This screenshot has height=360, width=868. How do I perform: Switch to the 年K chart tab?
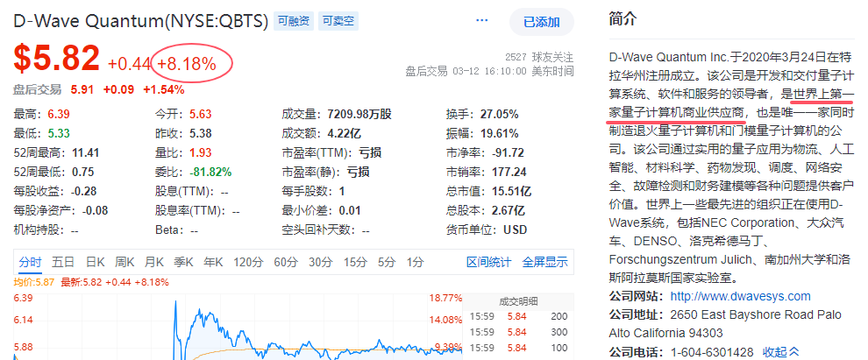(213, 262)
